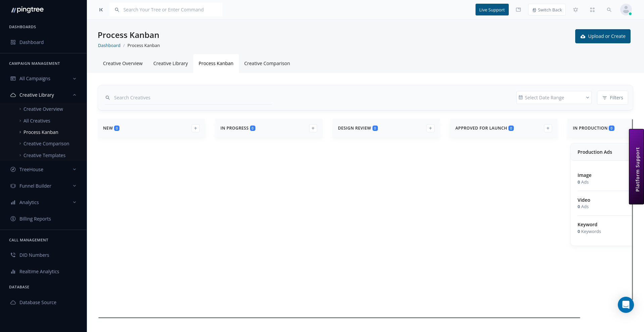Select the Funnel Builder sidebar icon

point(13,186)
